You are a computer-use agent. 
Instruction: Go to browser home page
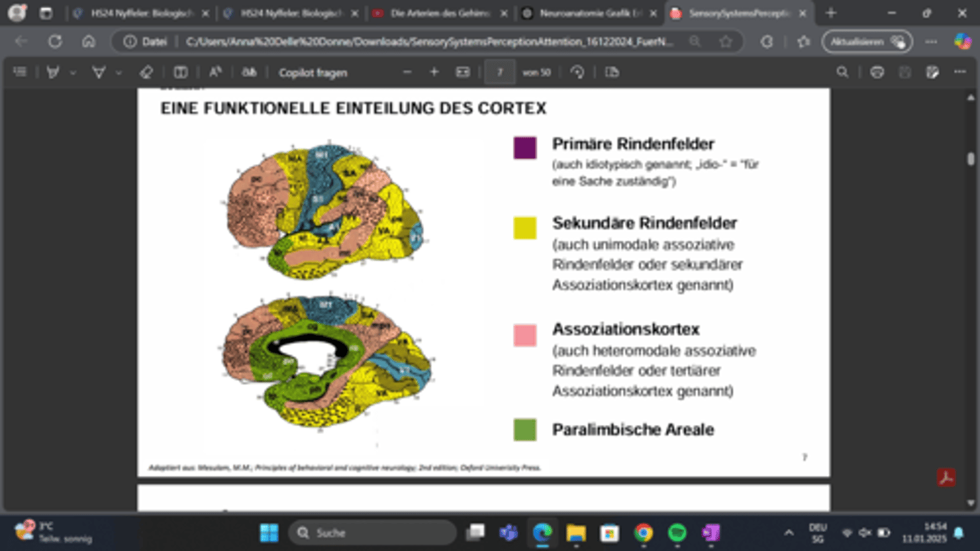88,42
